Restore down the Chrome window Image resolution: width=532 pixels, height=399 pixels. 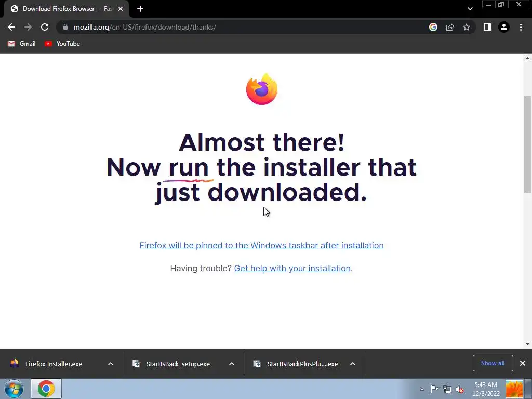click(x=501, y=5)
